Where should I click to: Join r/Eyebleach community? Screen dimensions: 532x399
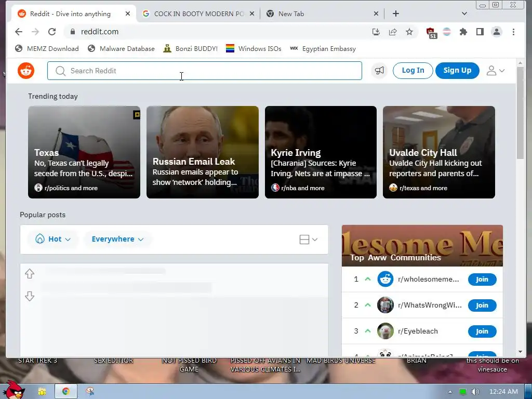(482, 331)
